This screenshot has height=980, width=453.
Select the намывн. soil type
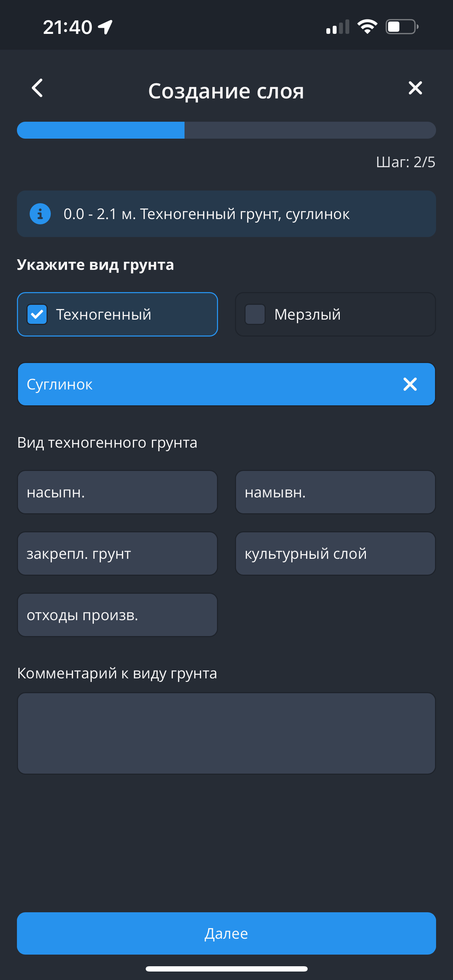tap(335, 492)
